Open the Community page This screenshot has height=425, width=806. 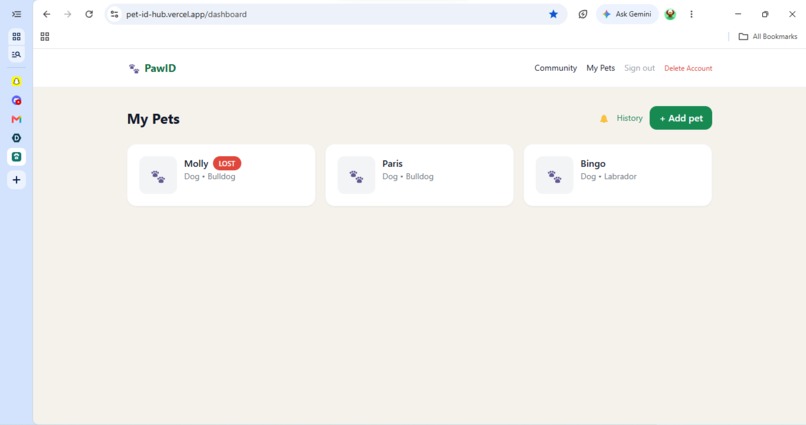[x=555, y=68]
